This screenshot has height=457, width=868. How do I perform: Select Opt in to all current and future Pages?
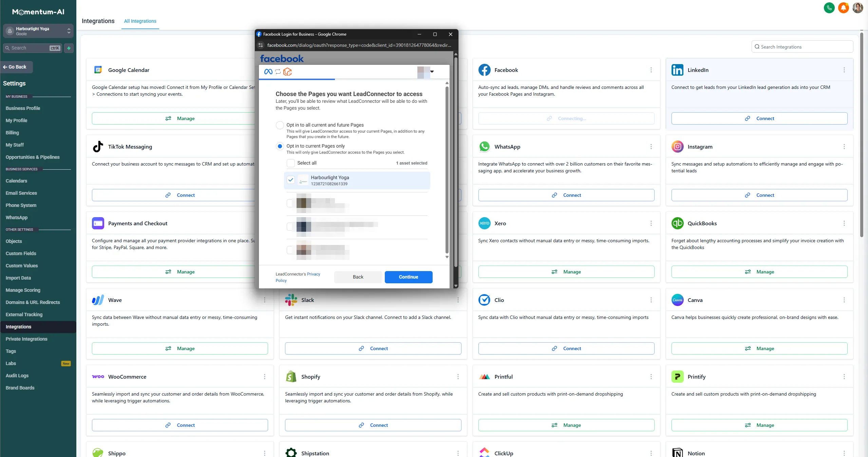(x=280, y=125)
